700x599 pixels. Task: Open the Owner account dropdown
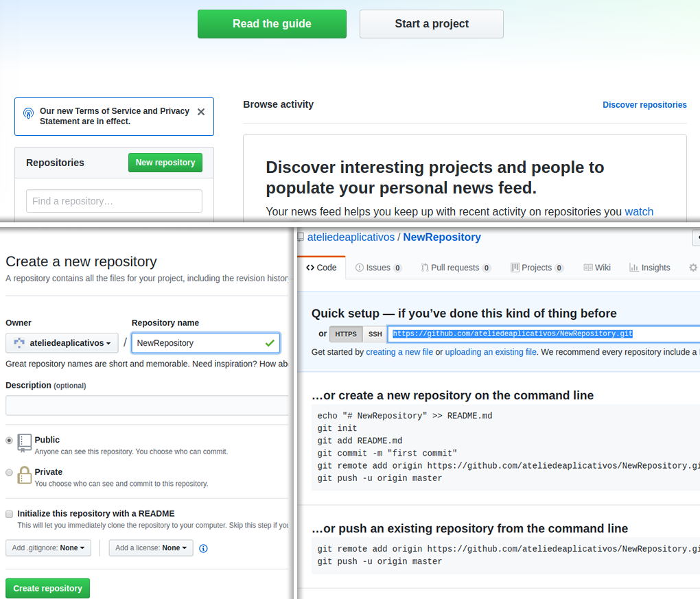point(62,342)
